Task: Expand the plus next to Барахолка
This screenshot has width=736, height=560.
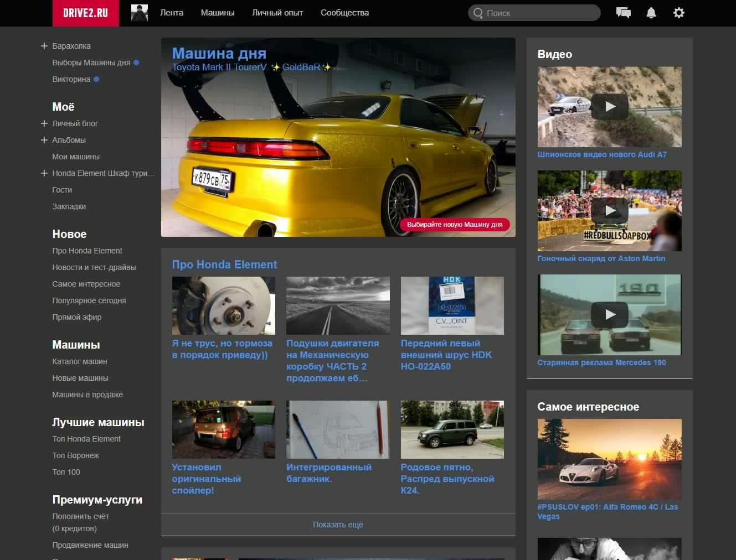Action: pos(44,46)
